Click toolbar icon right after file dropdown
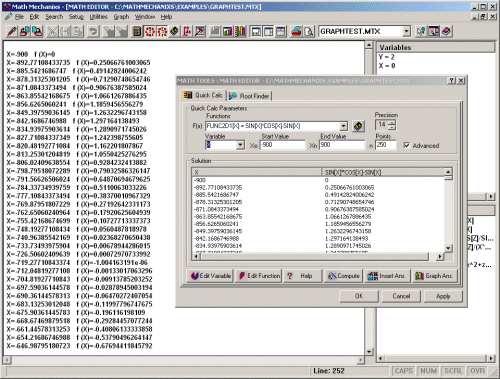The width and height of the screenshot is (500, 379). (x=421, y=31)
